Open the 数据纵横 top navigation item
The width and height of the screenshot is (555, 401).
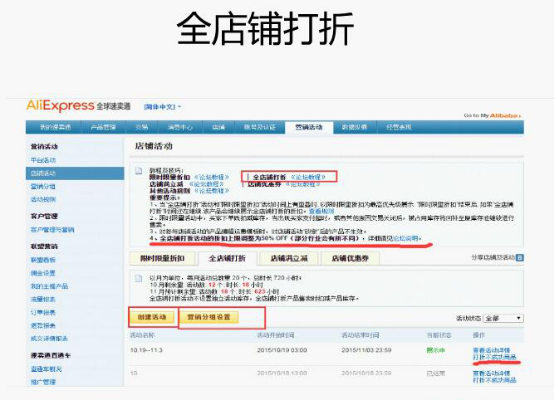pyautogui.click(x=354, y=127)
